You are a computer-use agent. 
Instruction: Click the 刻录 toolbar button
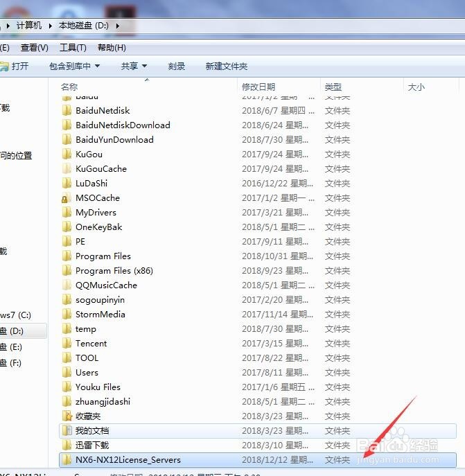point(177,67)
